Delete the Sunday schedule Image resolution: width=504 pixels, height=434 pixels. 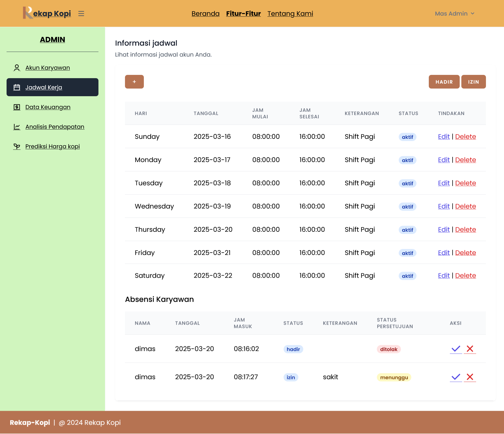coord(465,136)
